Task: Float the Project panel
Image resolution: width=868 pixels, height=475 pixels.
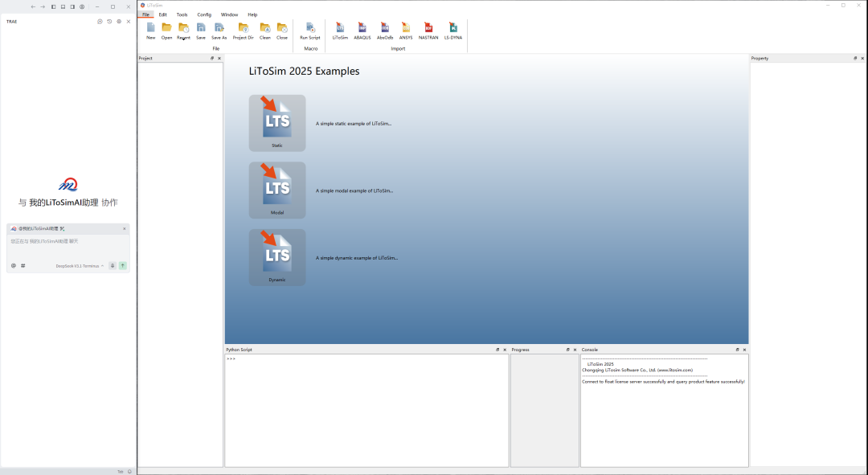Action: point(212,58)
